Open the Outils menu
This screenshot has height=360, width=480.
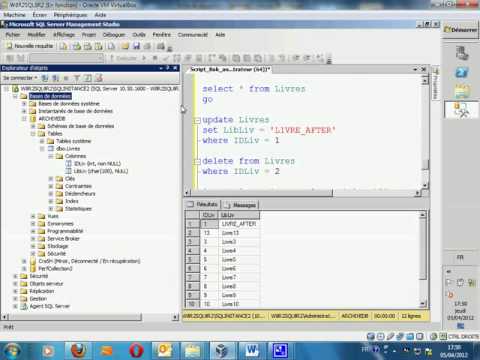139,35
